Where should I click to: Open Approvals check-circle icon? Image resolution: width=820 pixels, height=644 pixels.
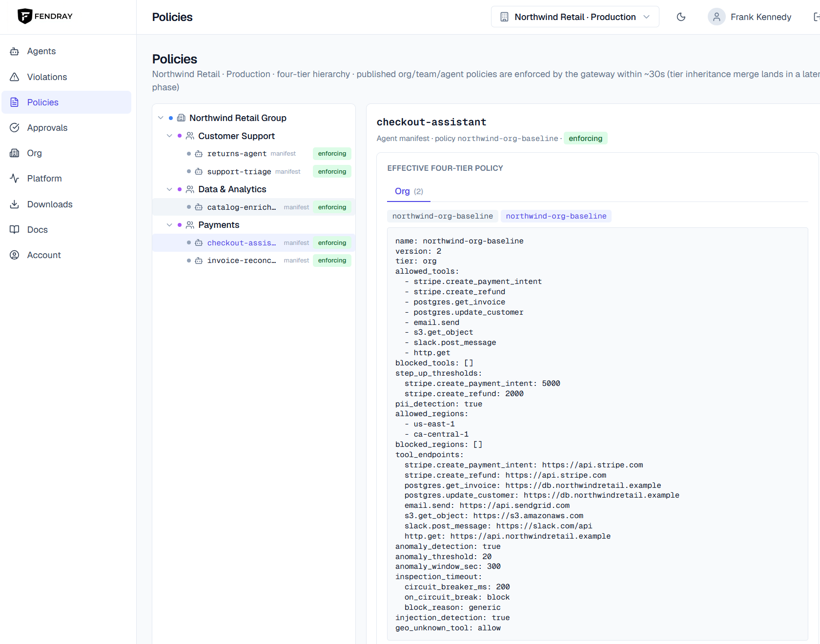pos(15,127)
